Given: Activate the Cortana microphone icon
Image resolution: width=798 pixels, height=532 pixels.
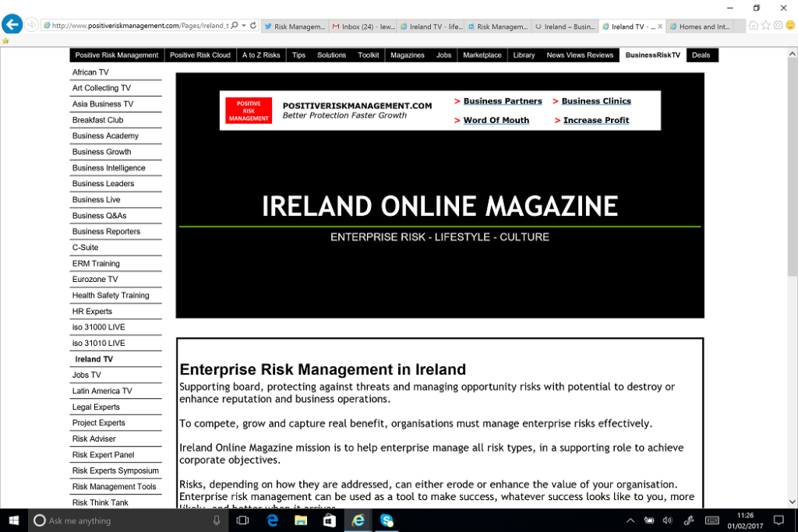Looking at the screenshot, I should (x=216, y=520).
